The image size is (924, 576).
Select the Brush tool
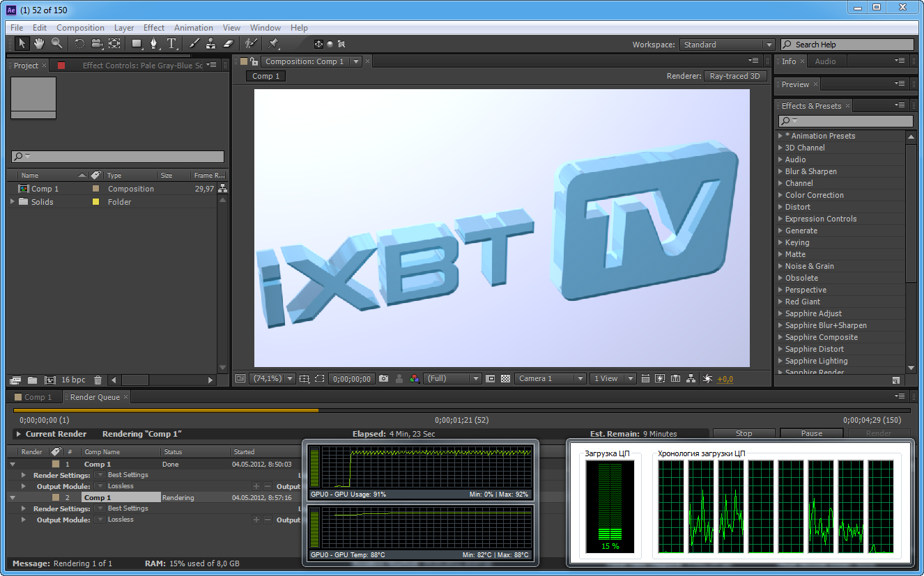(194, 44)
